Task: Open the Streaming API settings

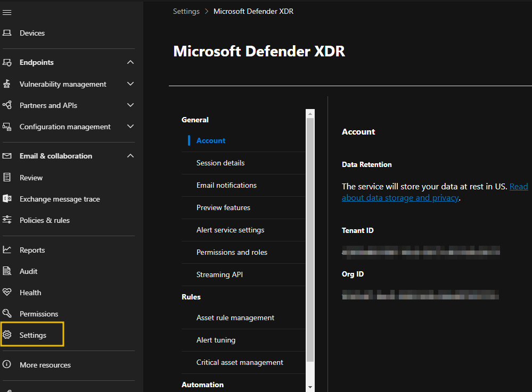Action: pos(219,274)
